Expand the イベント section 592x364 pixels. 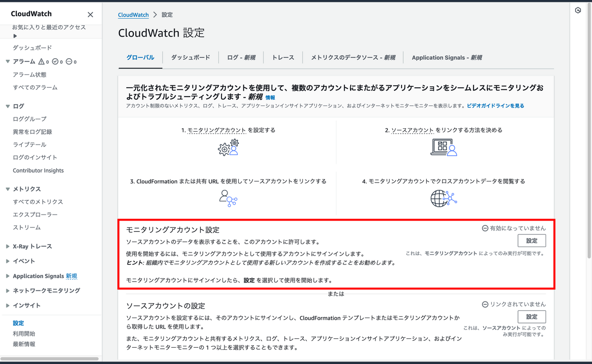click(7, 261)
